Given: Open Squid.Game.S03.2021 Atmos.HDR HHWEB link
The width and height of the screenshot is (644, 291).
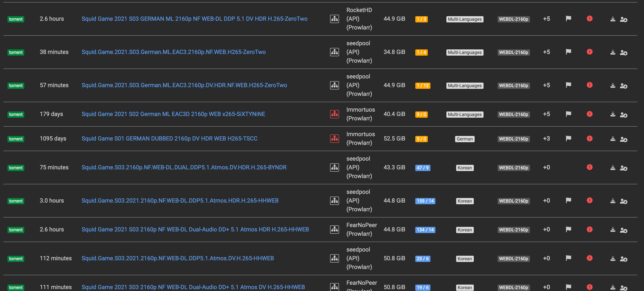Looking at the screenshot, I should point(180,201).
